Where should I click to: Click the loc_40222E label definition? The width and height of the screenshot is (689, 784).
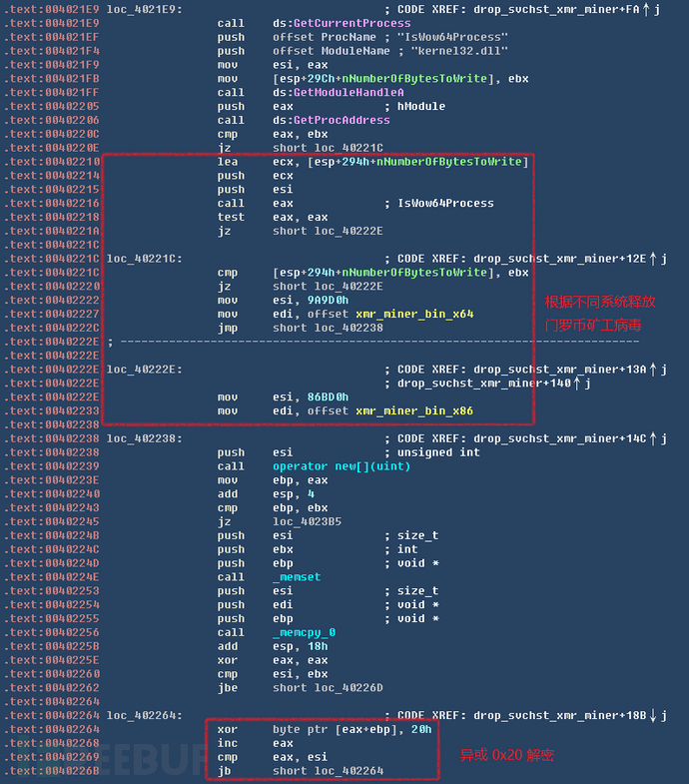point(144,370)
